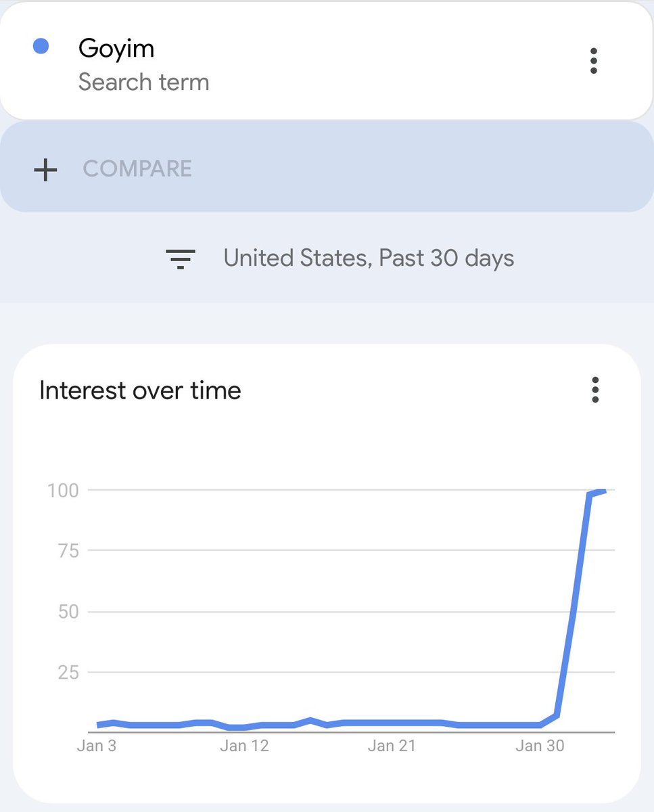Click the 25 value on y-axis
The image size is (654, 812).
[67, 673]
